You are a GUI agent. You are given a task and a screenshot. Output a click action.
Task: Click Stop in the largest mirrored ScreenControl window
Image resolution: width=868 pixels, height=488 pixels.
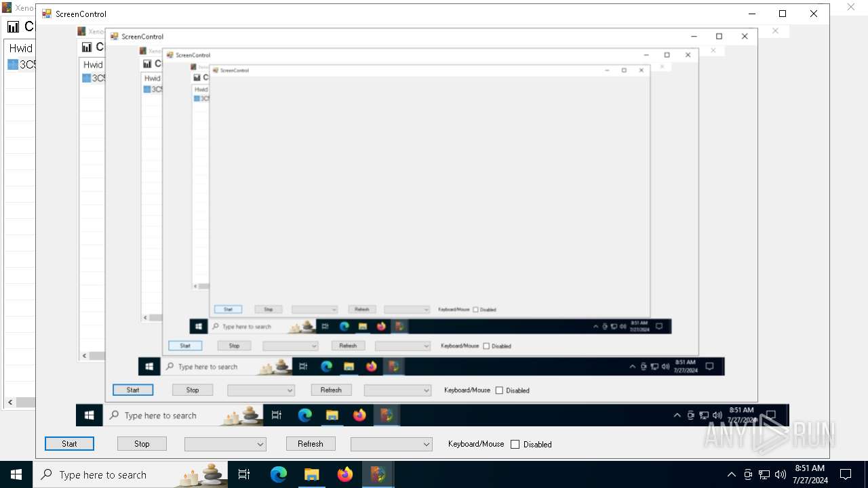193,390
